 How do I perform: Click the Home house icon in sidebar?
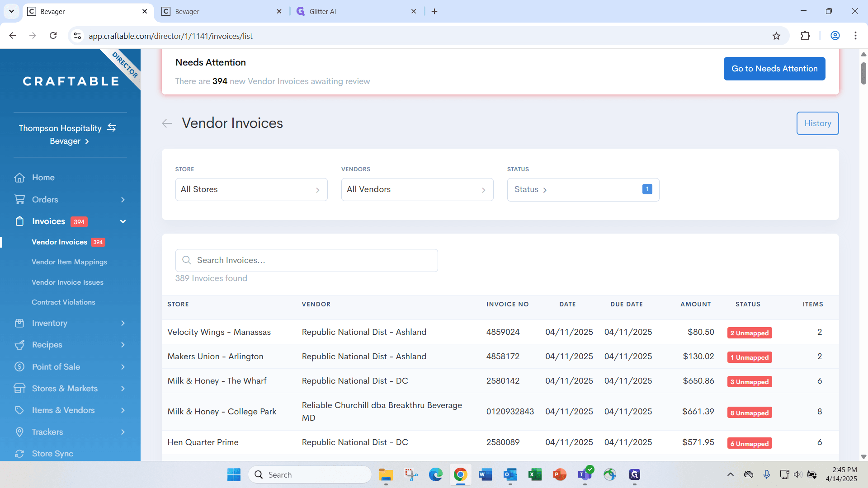(19, 178)
